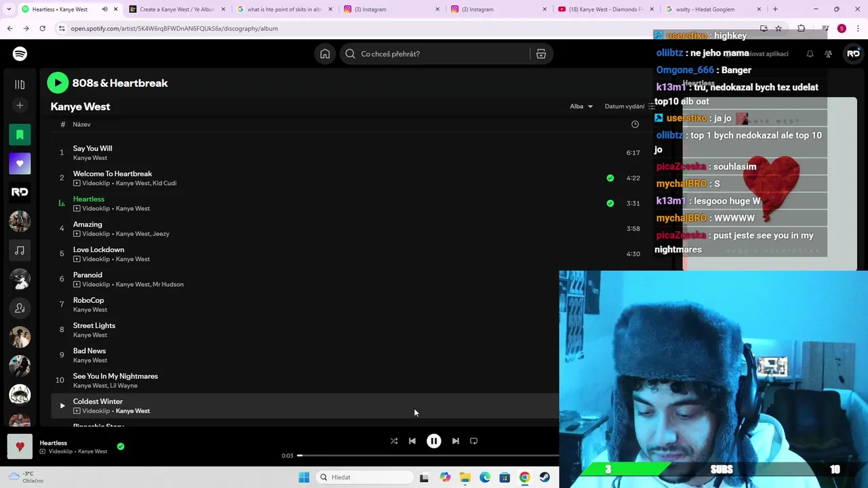The height and width of the screenshot is (488, 868).
Task: Toggle shuffle playback
Action: 394,441
